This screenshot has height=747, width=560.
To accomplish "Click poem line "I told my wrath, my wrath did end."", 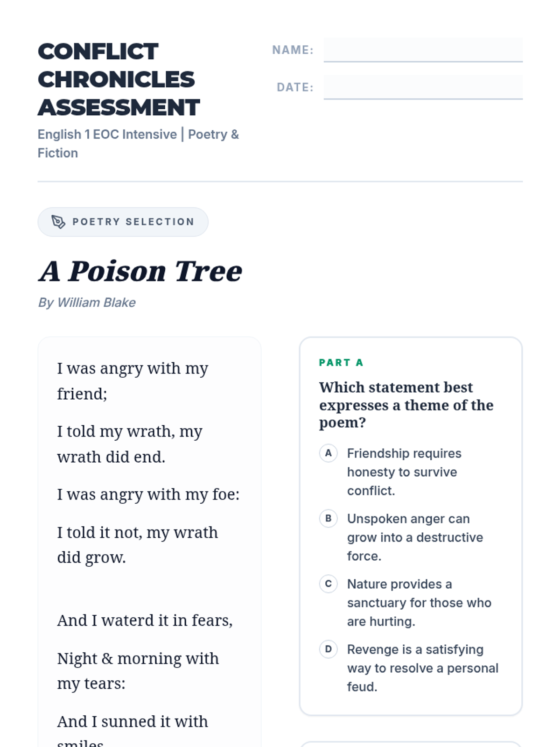I will click(130, 444).
